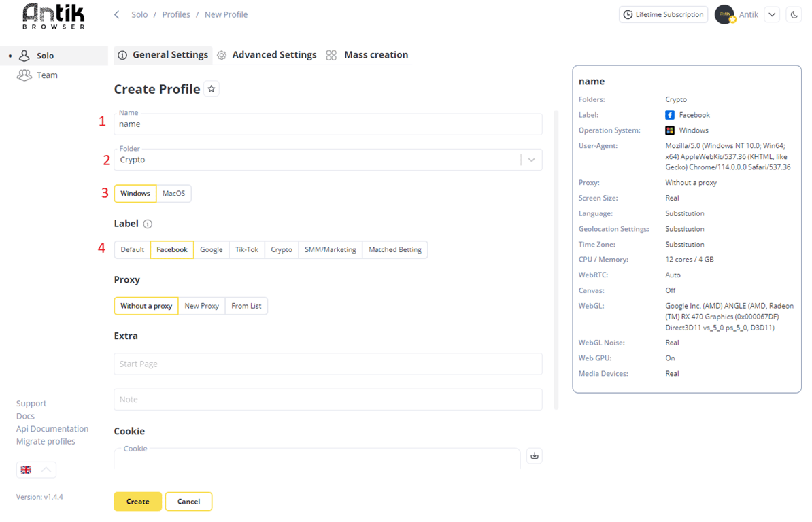
Task: Open the Docs link
Action: (25, 417)
